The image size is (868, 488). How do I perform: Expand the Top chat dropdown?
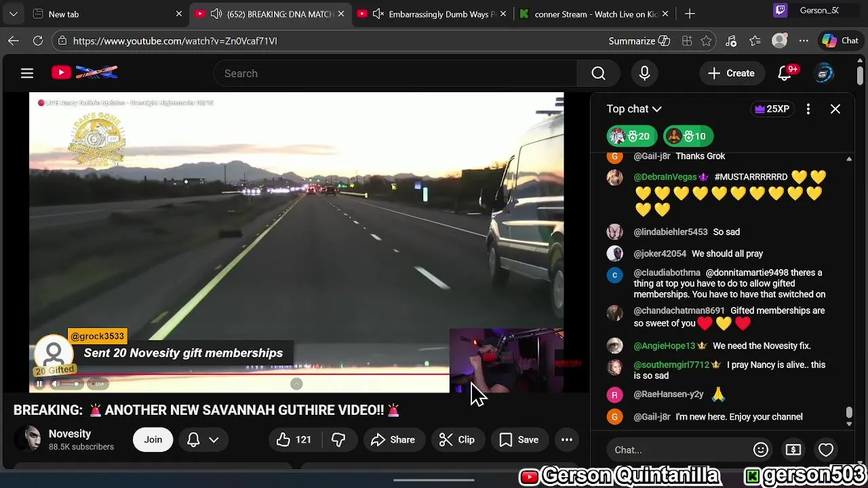[x=634, y=109]
